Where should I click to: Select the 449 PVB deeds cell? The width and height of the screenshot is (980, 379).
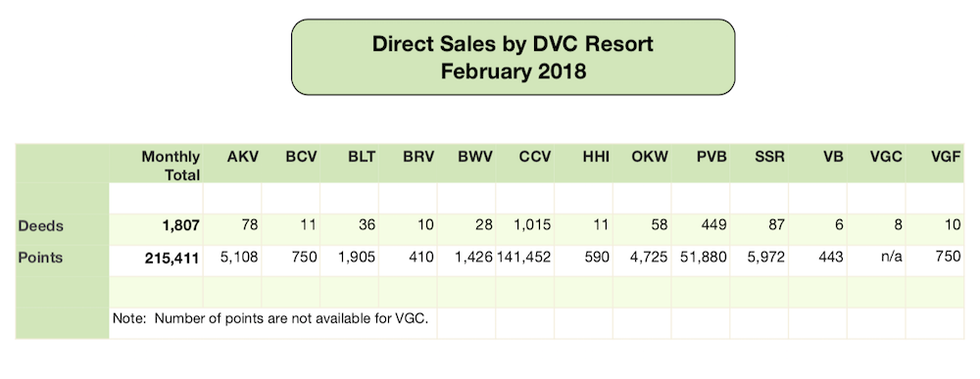coord(714,226)
